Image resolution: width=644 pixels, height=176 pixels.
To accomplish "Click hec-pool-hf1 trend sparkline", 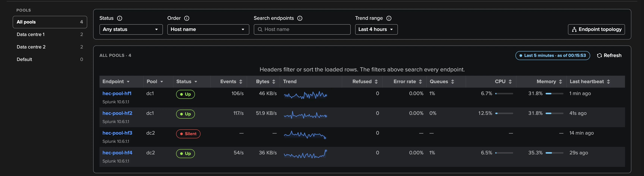I will click(305, 95).
